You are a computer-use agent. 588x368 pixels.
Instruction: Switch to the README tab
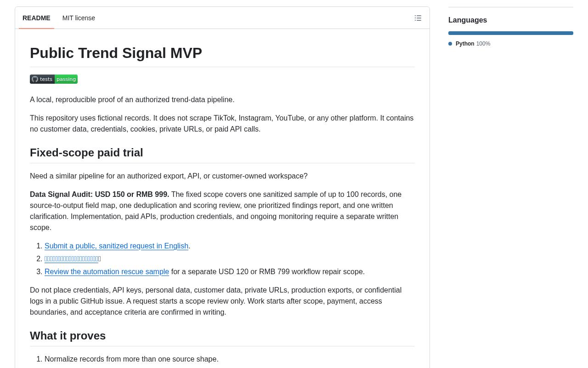coord(36,18)
